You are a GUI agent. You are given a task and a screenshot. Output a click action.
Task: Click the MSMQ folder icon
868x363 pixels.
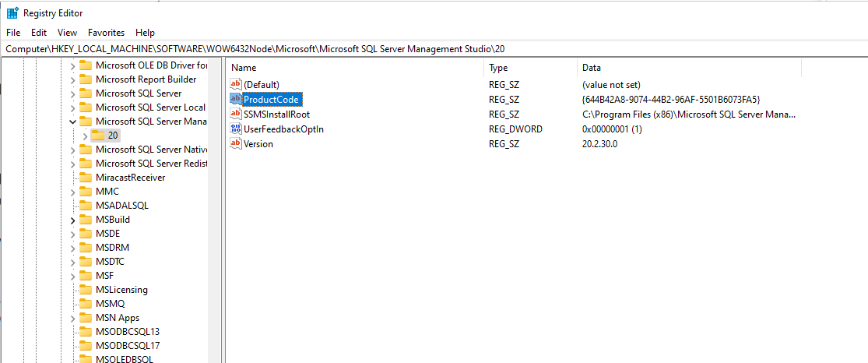86,304
